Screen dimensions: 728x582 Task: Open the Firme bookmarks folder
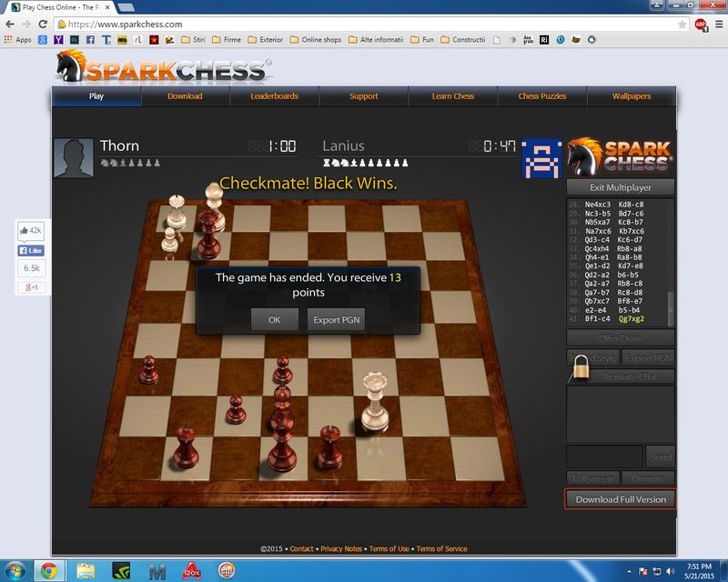[x=227, y=40]
